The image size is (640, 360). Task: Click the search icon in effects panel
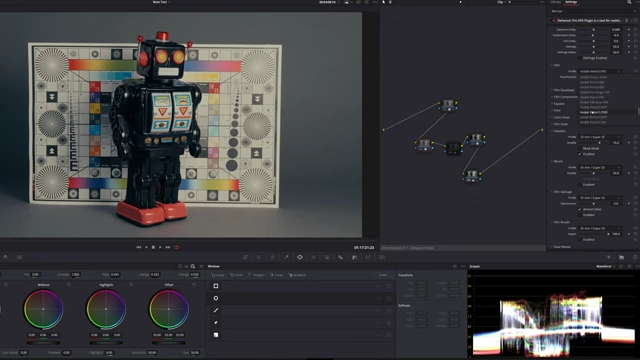629,2
